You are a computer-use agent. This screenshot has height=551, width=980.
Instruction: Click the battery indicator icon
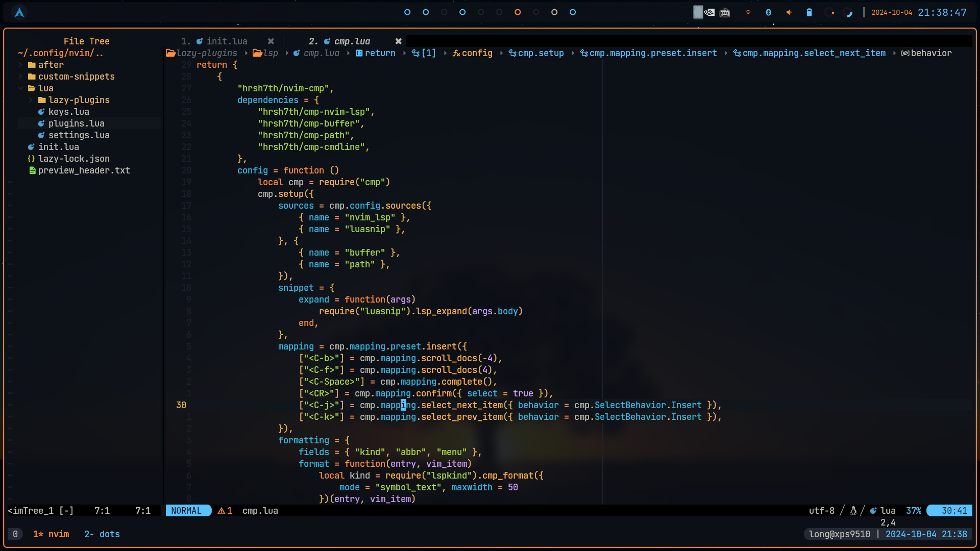tap(809, 12)
